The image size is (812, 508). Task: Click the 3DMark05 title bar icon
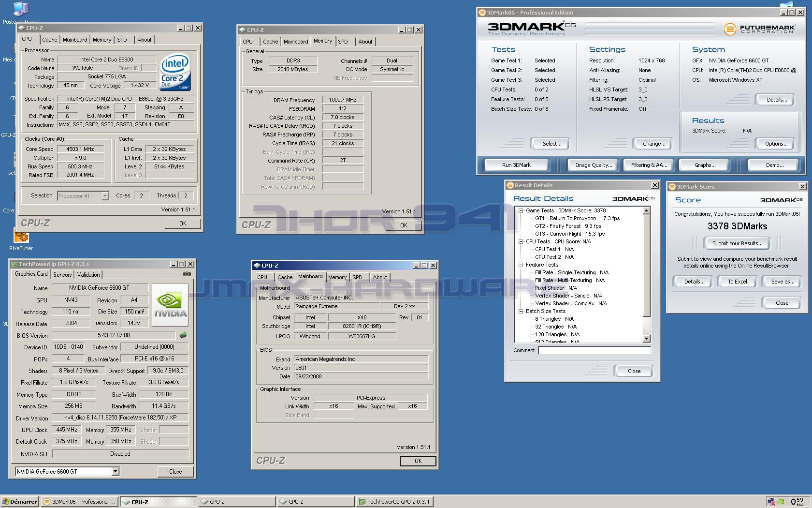point(482,13)
